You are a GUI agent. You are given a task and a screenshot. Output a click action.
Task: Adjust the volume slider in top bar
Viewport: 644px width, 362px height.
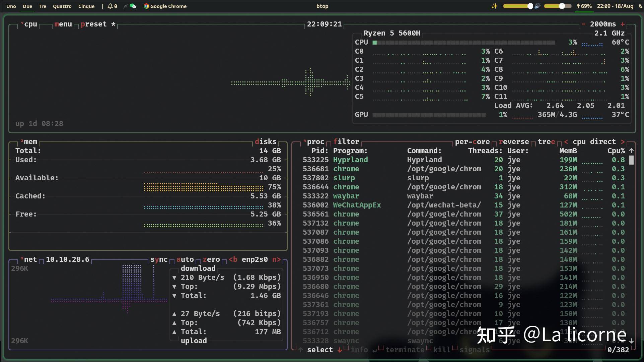(x=558, y=6)
